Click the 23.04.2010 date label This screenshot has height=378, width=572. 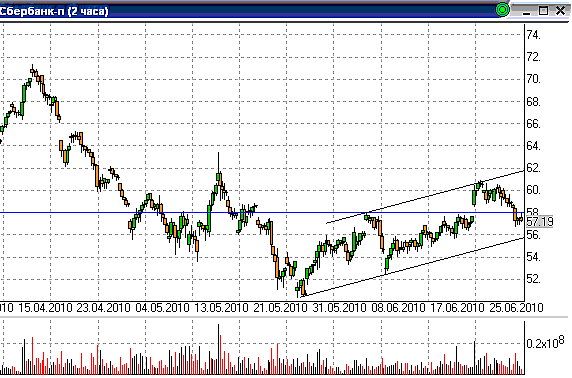coord(104,308)
